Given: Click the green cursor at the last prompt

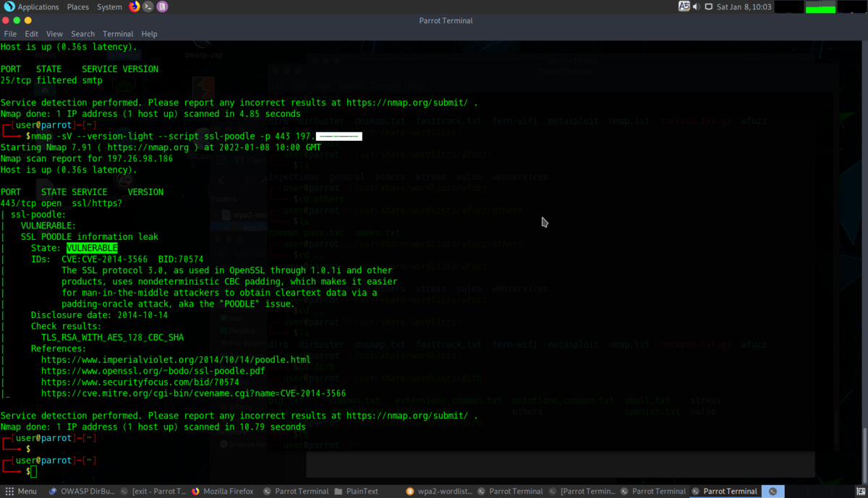Looking at the screenshot, I should coord(33,472).
